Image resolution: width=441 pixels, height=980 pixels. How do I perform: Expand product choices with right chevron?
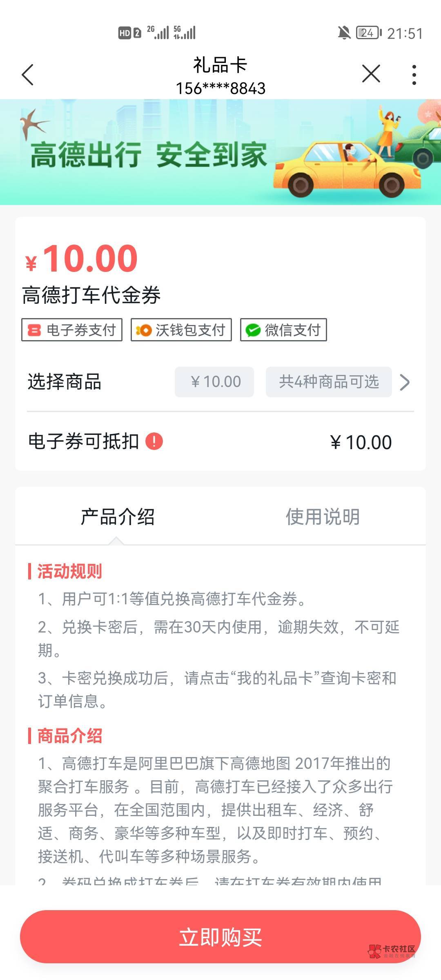point(404,382)
